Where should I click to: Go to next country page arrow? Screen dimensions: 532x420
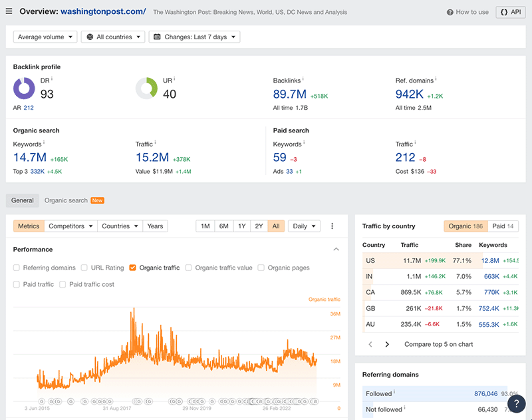pos(387,344)
